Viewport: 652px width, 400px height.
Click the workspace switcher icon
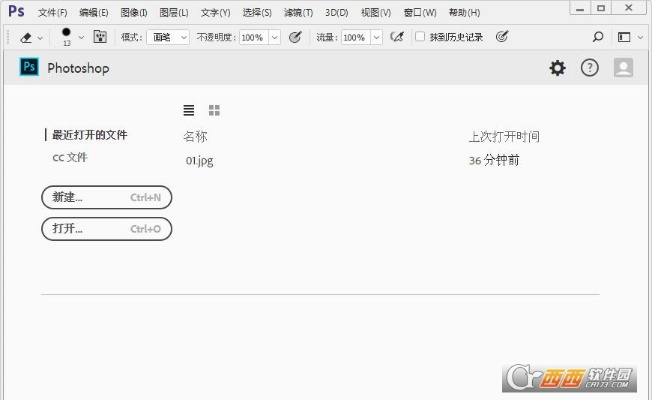(624, 37)
